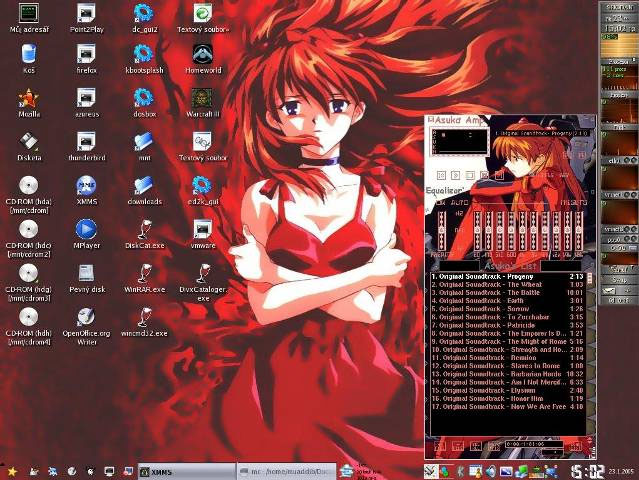
Task: Open the playlist misc menu button
Action: 494,446
